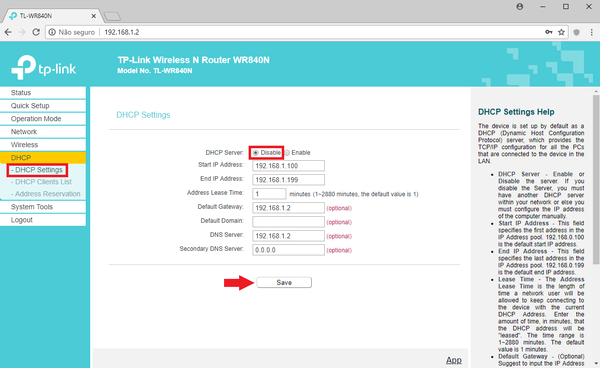Click the DHCP Settings page title

(x=143, y=115)
